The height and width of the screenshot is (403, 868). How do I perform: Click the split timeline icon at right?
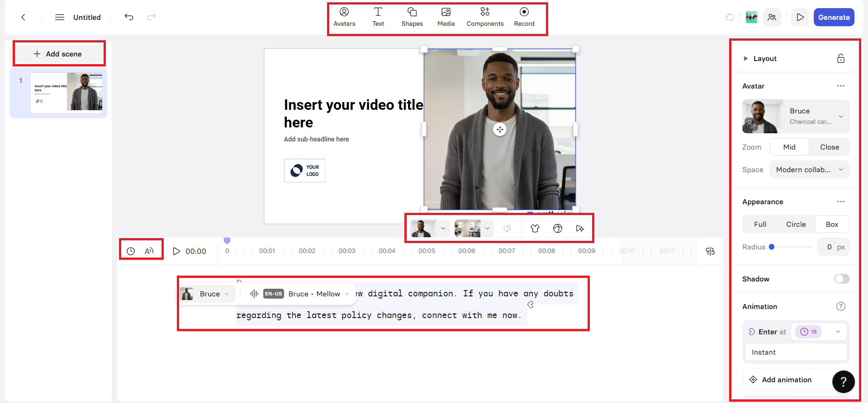click(710, 251)
